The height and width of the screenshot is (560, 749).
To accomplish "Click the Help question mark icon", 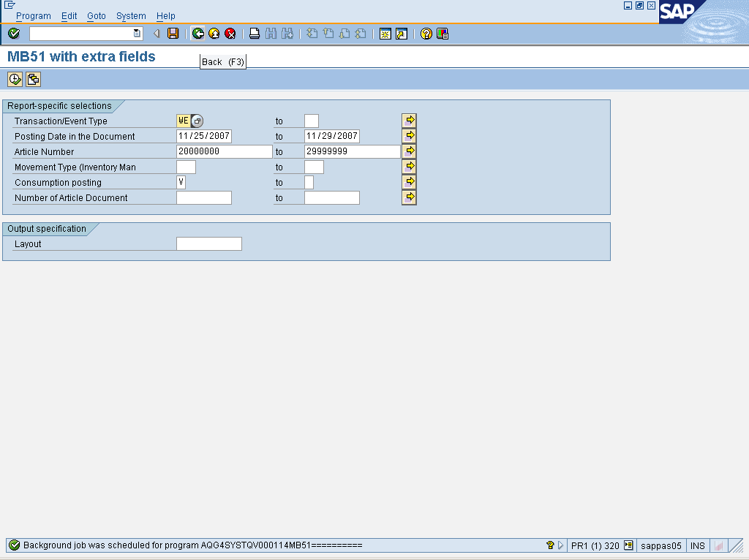I will (426, 34).
